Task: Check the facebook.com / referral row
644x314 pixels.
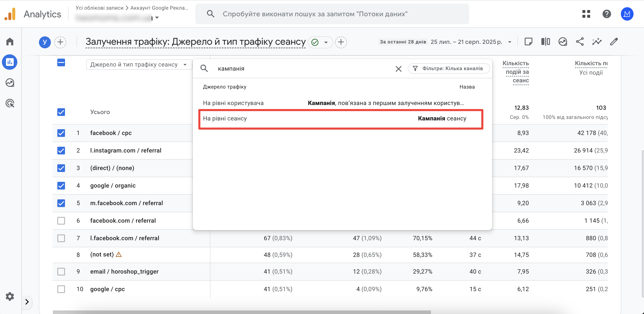Action: point(61,221)
